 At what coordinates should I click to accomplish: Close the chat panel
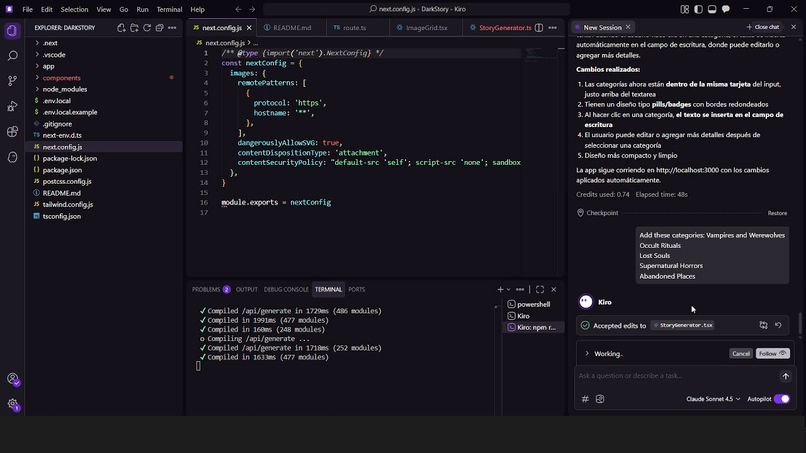pyautogui.click(x=793, y=27)
